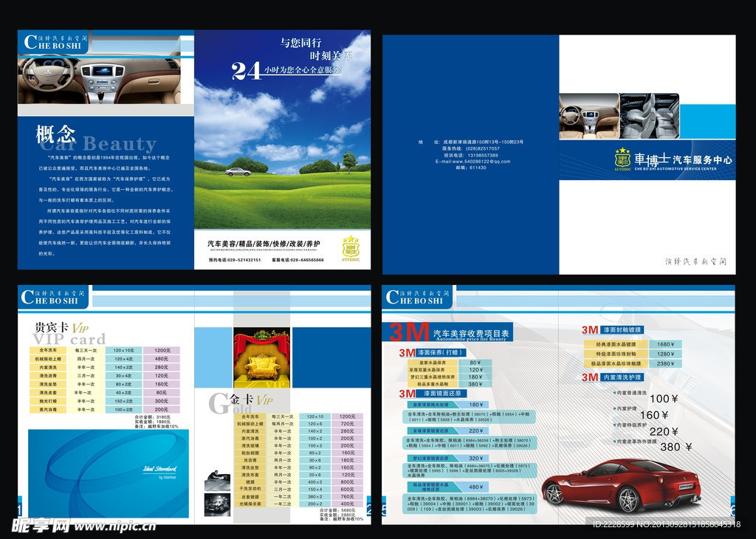Click the 漆面封釉镀膜 section label

pos(622,330)
